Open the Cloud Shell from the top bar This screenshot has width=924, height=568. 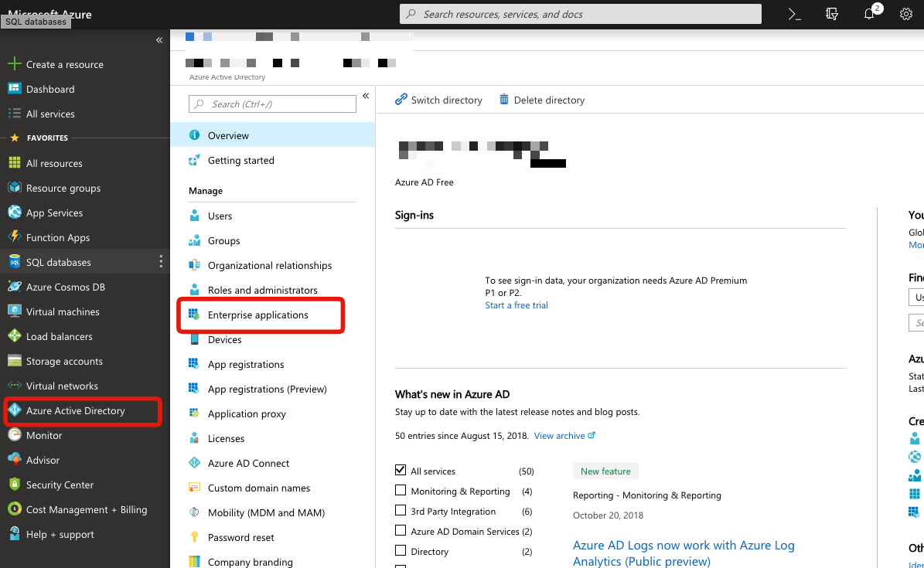coord(793,13)
